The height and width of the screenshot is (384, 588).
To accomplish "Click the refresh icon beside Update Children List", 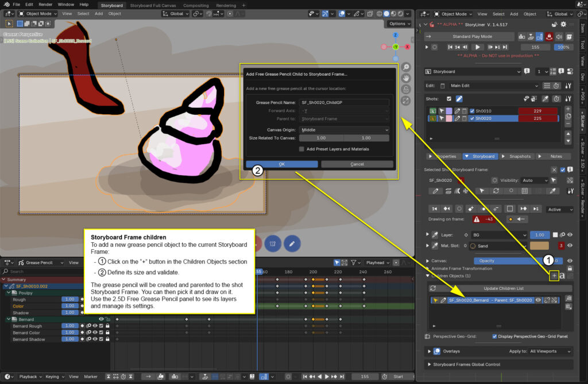I will (433, 288).
